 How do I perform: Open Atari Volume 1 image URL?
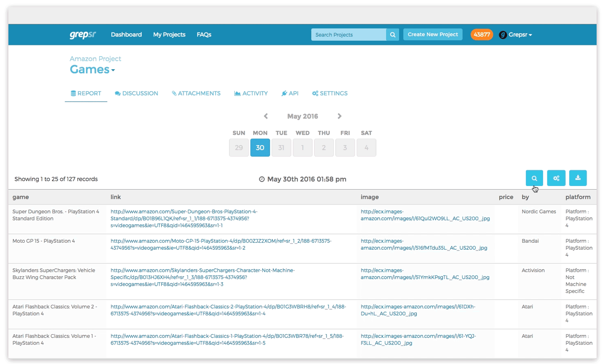[418, 339]
